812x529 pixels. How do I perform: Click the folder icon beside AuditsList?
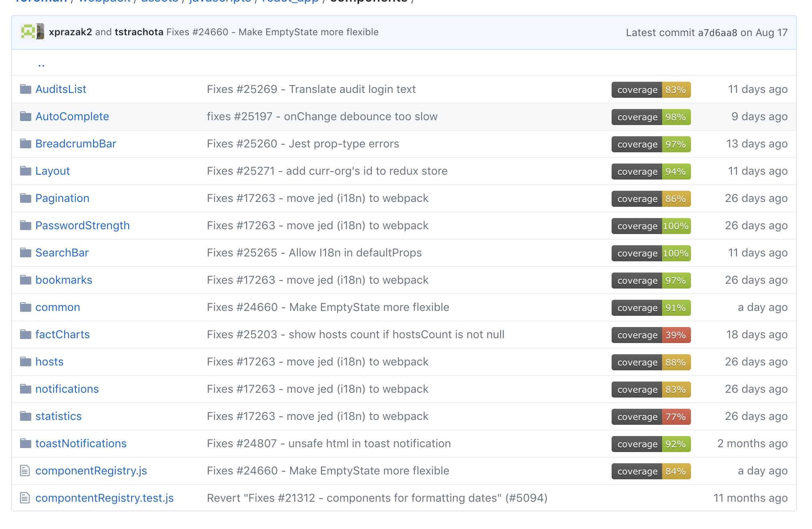point(26,89)
